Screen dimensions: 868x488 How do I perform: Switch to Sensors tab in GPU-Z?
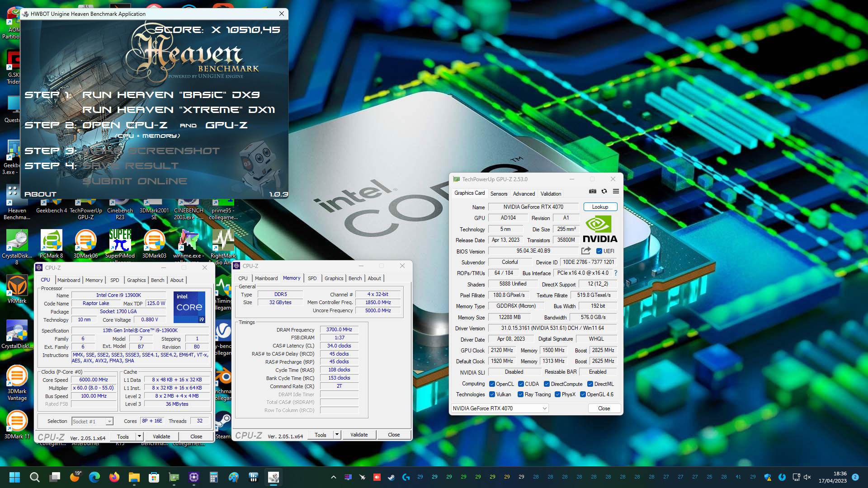click(x=499, y=194)
